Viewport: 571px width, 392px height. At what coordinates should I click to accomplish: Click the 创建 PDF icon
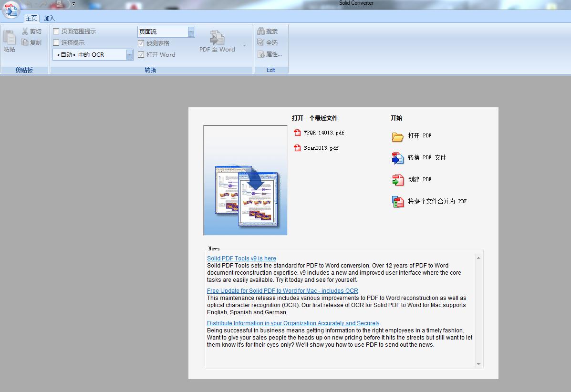[x=398, y=180]
